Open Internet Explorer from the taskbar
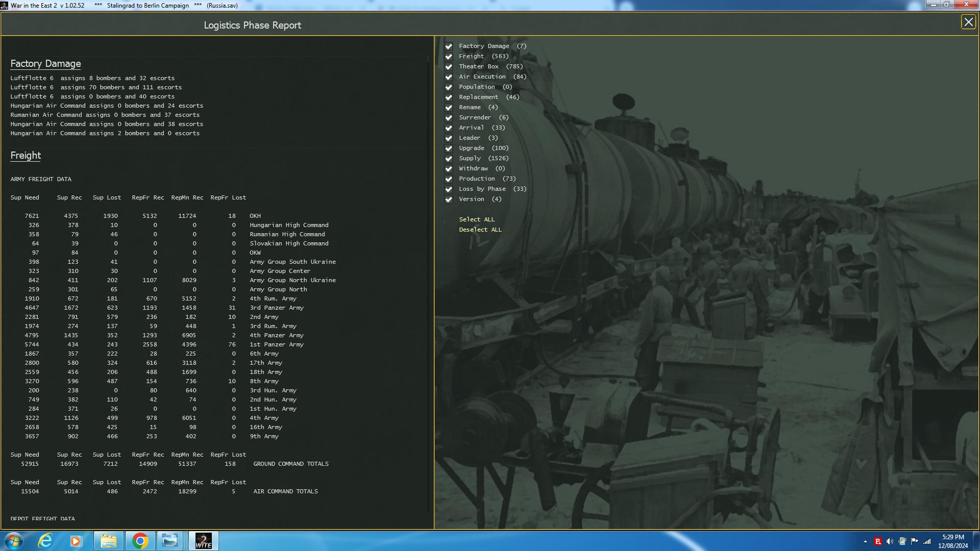Screen dimensions: 980x551 pyautogui.click(x=46, y=540)
